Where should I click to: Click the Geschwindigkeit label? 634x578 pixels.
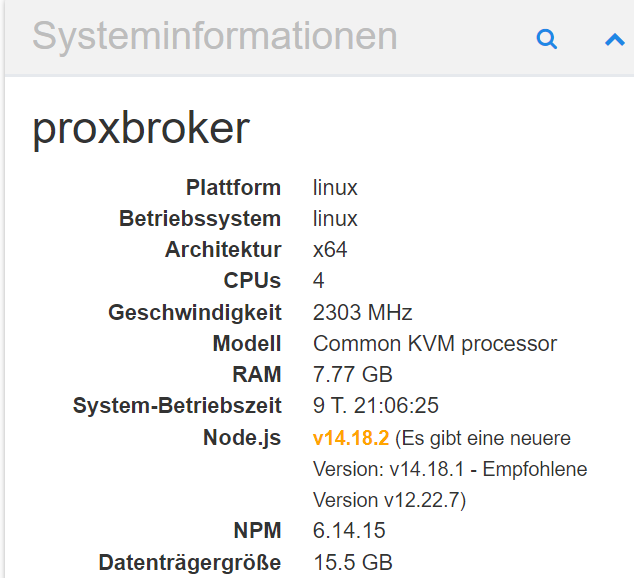[x=195, y=312]
